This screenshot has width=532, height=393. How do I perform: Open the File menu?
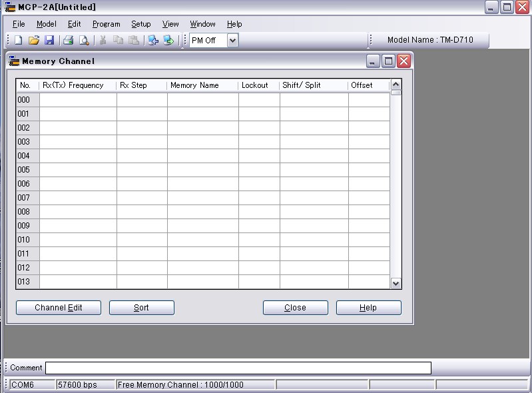point(19,24)
